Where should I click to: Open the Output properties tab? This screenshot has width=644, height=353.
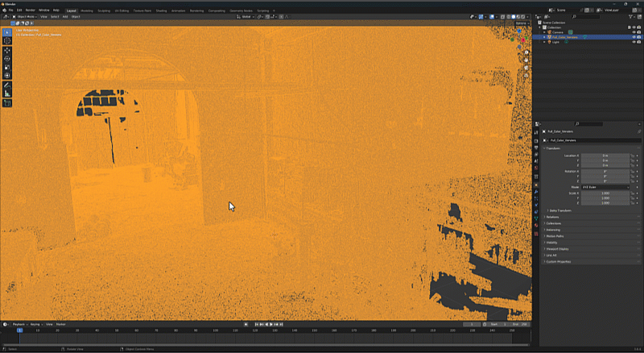point(536,147)
